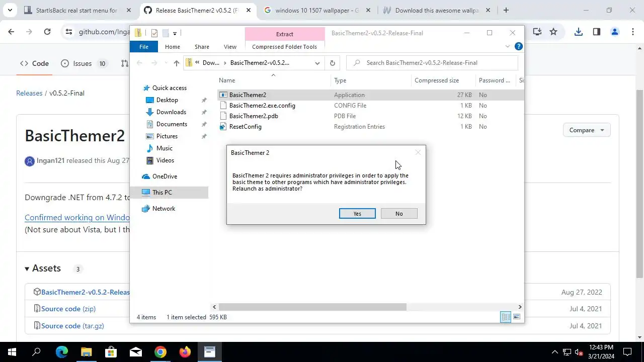
Task: Open Firefox from taskbar
Action: [185, 352]
